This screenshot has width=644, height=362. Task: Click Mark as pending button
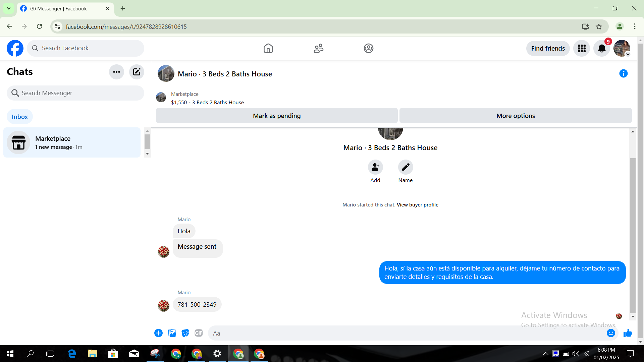coord(277,116)
